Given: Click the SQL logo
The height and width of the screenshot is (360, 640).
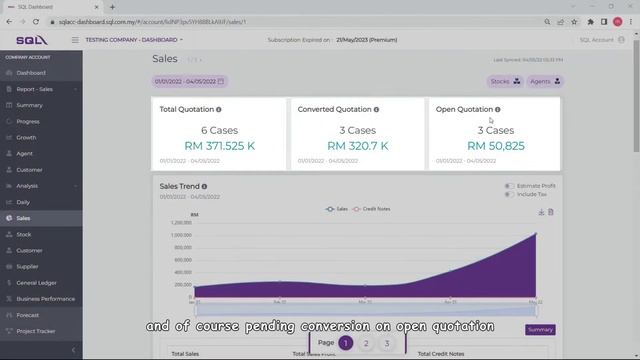Looking at the screenshot, I should point(32,40).
